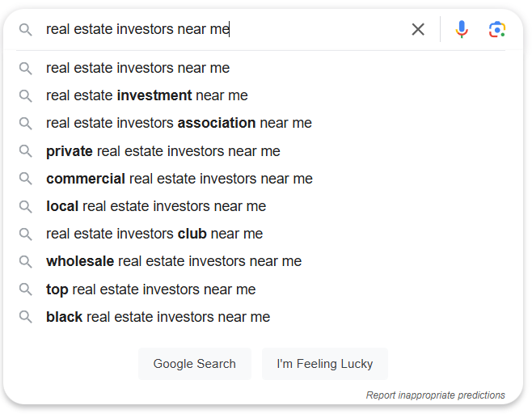Choose 'private real estate investors near me' text

(163, 151)
